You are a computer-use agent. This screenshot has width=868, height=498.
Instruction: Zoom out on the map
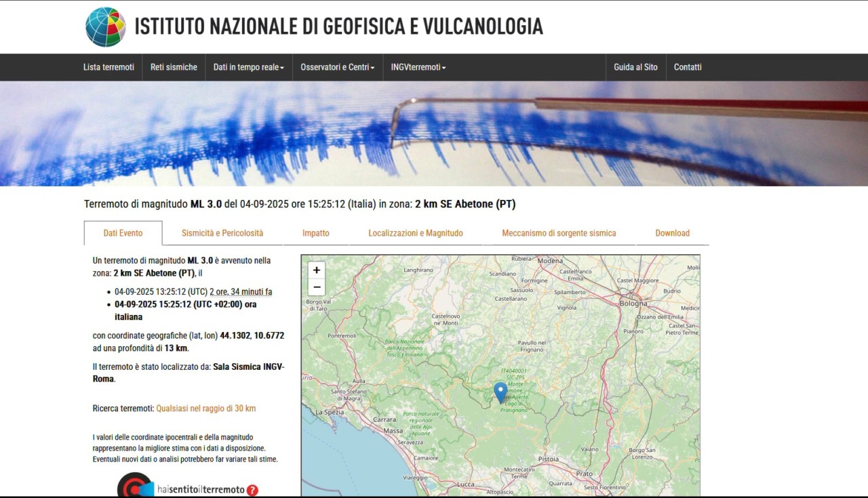[317, 287]
